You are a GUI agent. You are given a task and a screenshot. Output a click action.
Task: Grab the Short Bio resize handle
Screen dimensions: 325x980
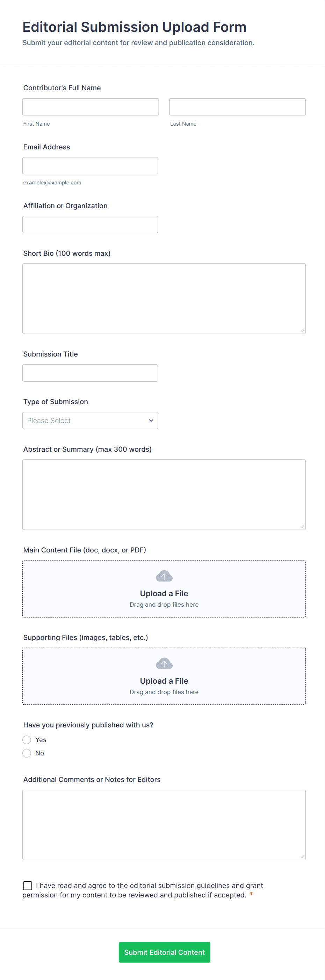302,330
